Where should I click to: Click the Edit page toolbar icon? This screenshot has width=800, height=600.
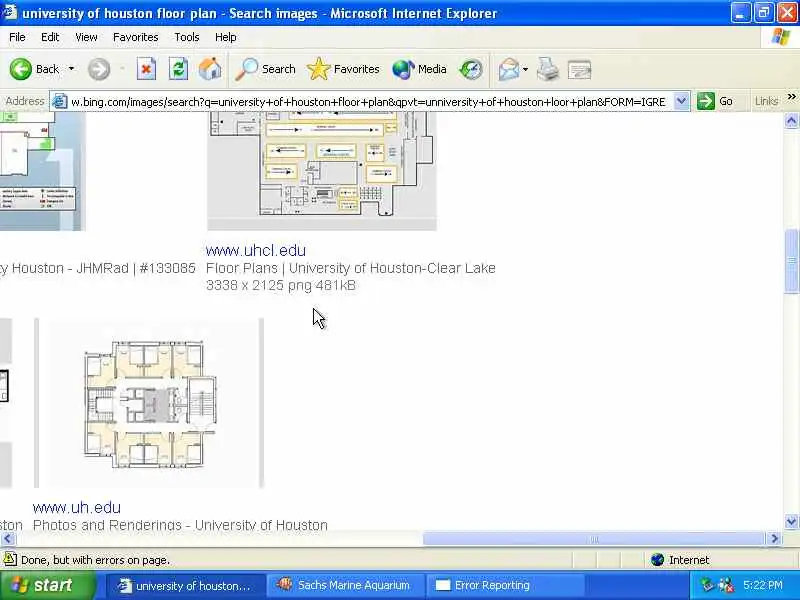click(x=579, y=69)
